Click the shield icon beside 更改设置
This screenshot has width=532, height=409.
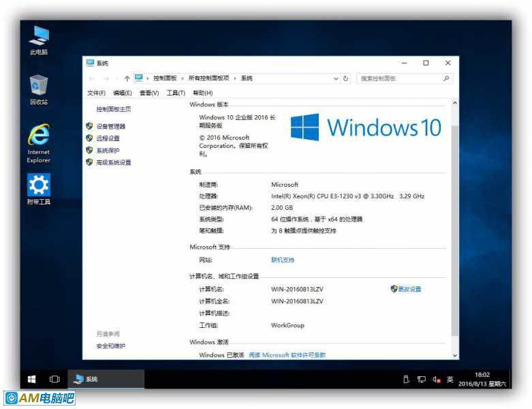(x=394, y=288)
